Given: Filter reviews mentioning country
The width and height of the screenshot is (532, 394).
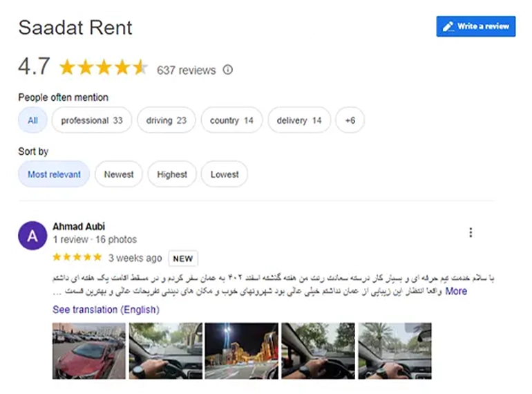Looking at the screenshot, I should tap(231, 120).
